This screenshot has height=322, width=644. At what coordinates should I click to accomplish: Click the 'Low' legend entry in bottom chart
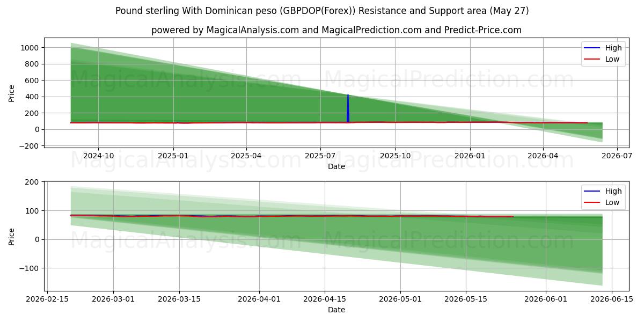click(603, 202)
